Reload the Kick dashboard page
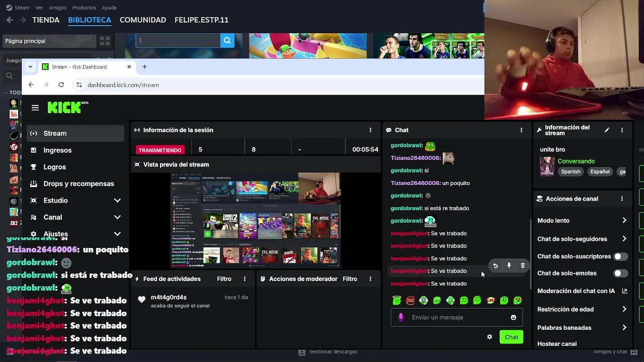This screenshot has width=644, height=362. [61, 85]
